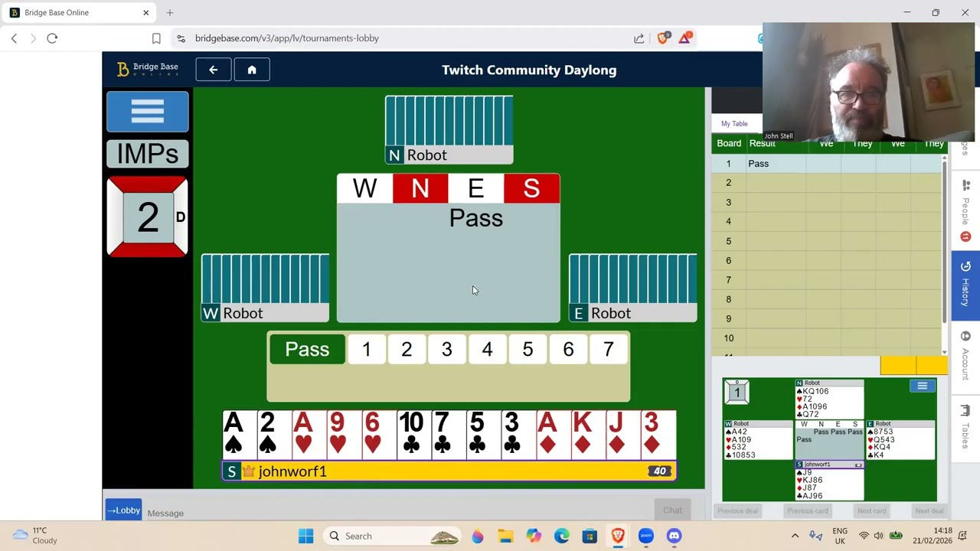Image resolution: width=980 pixels, height=551 pixels.
Task: Open File Explorer from the taskbar
Action: [505, 536]
